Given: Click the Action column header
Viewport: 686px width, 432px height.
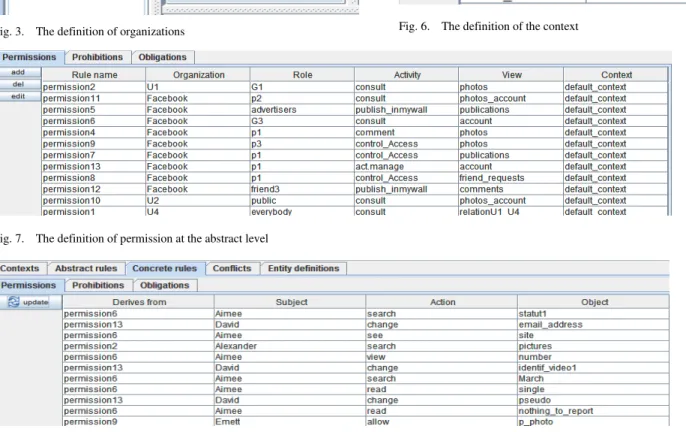Looking at the screenshot, I should tap(442, 302).
